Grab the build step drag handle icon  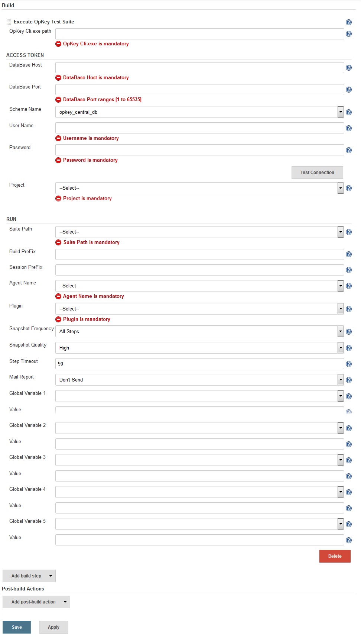click(x=9, y=22)
